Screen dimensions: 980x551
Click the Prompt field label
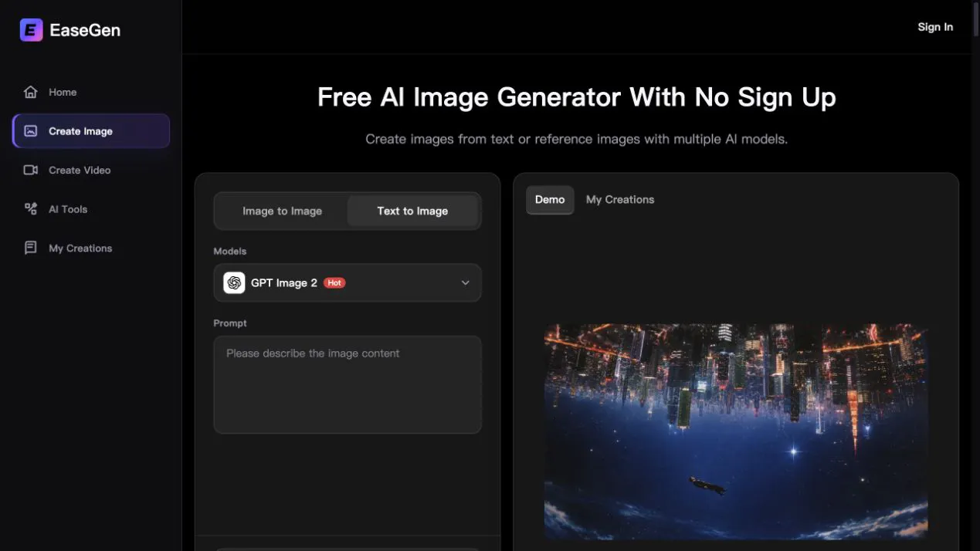[230, 323]
